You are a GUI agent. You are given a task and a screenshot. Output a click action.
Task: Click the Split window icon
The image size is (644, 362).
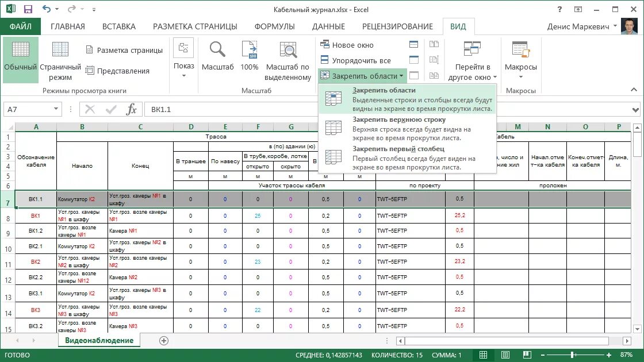413,44
